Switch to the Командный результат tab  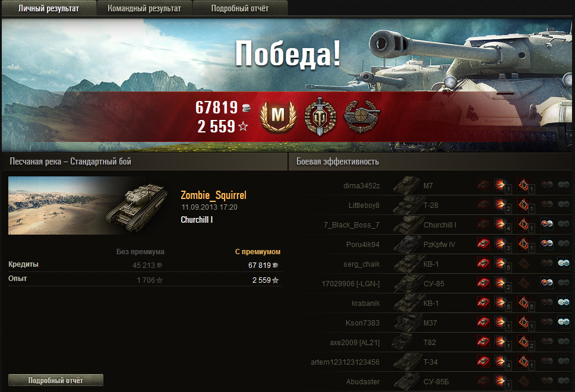144,8
